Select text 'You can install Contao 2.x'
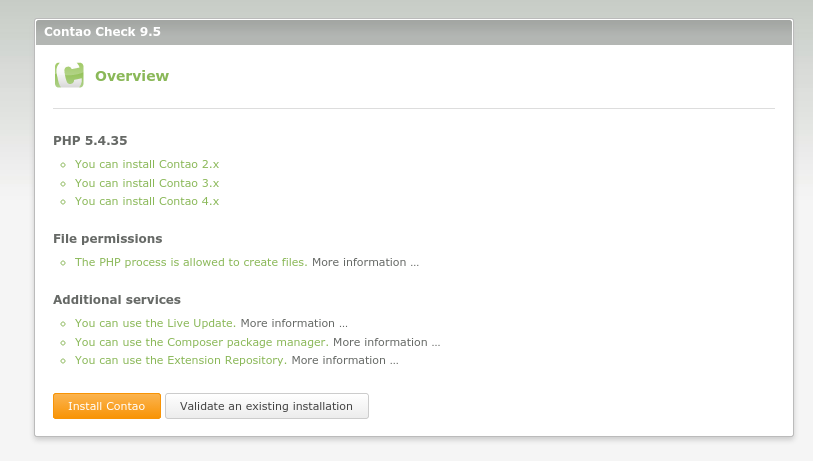 point(147,164)
